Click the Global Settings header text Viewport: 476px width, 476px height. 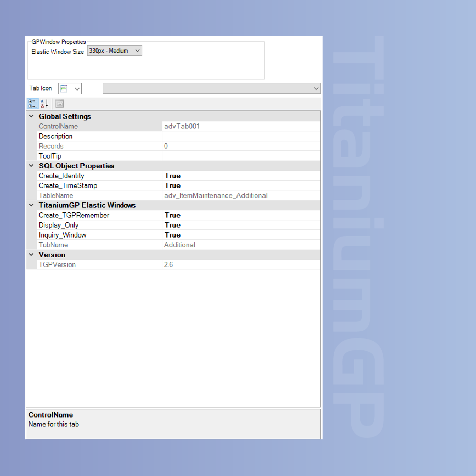(65, 117)
